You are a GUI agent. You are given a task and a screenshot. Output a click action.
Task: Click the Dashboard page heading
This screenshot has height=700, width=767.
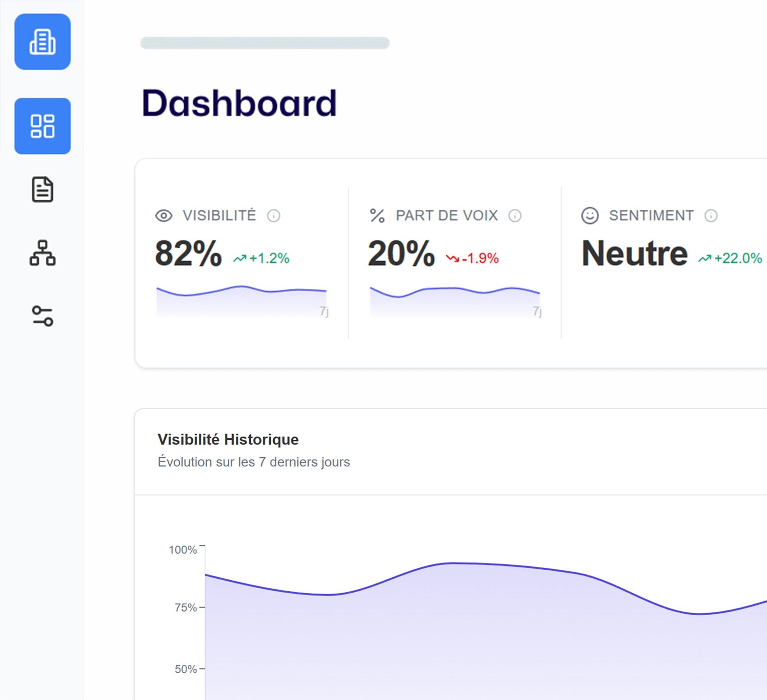(239, 103)
